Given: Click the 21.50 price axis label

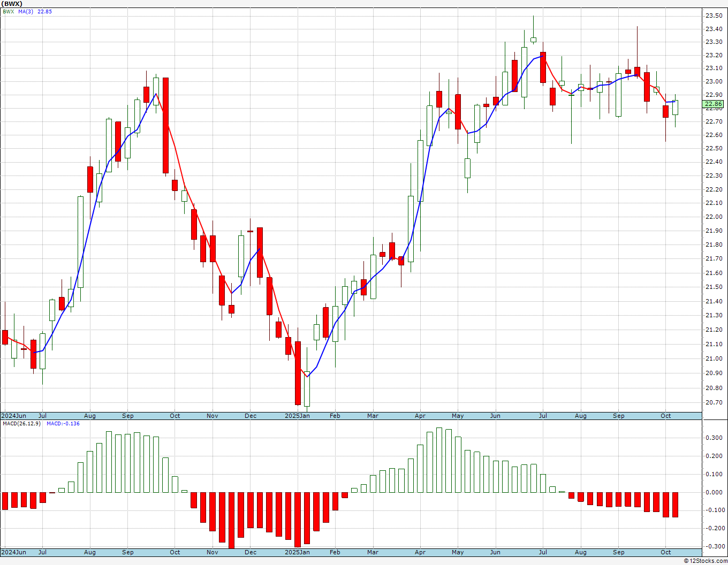Looking at the screenshot, I should [714, 287].
